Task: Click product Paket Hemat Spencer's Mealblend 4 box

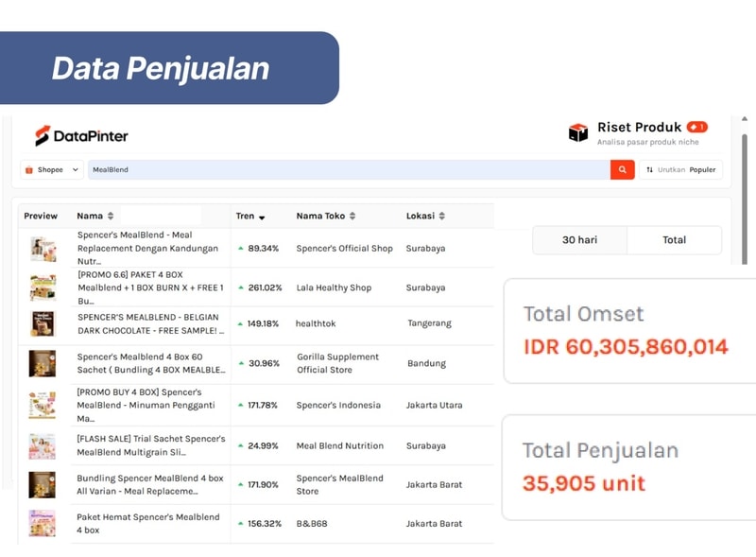Action: [148, 523]
